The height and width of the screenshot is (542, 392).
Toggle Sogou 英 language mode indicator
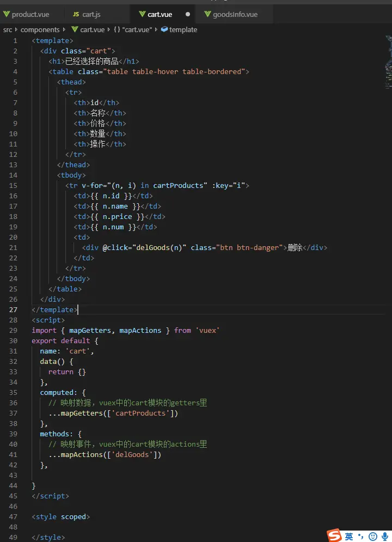click(x=349, y=537)
